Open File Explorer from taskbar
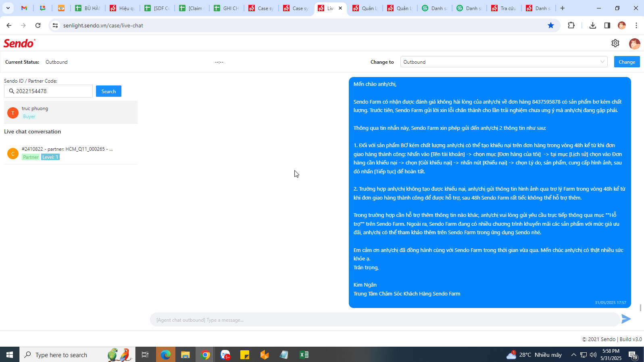Image resolution: width=644 pixels, height=362 pixels. (185, 355)
